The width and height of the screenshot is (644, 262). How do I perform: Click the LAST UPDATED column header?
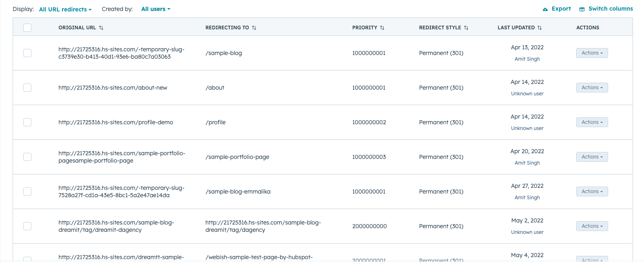pos(516,28)
